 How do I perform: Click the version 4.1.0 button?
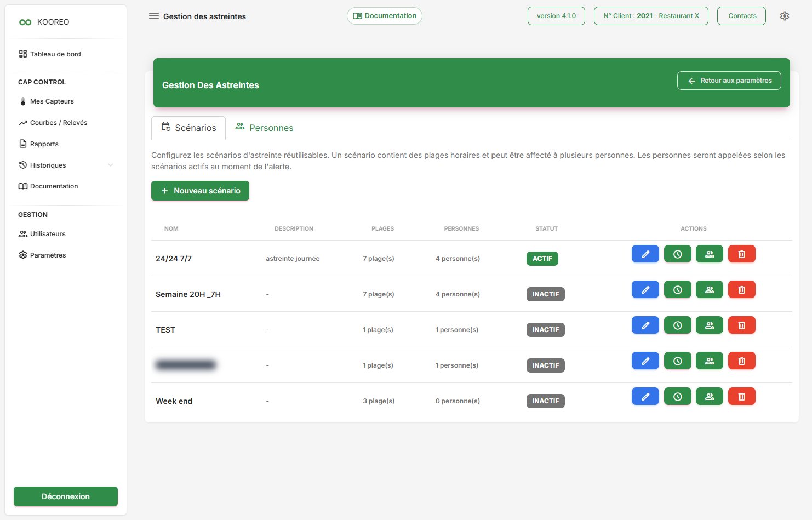(556, 16)
